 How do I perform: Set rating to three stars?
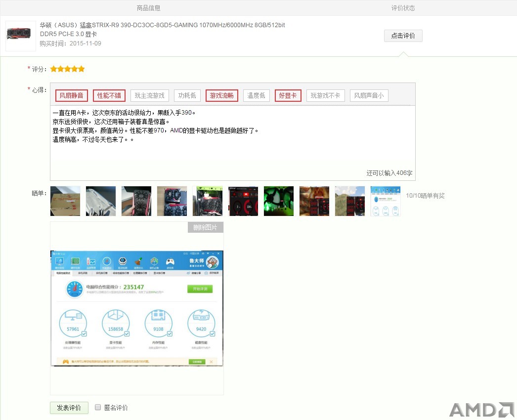67,69
